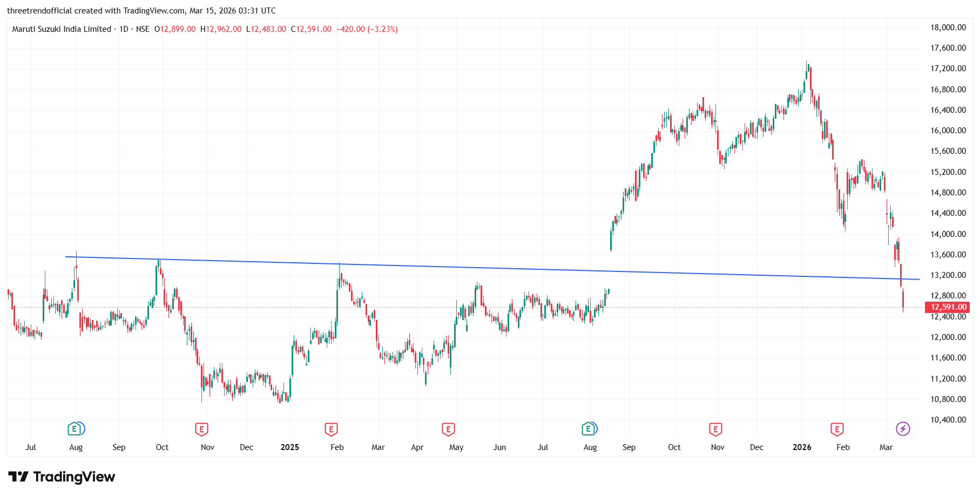This screenshot has width=980, height=497.
Task: Click the 16,800.00 price axis label
Action: [x=948, y=90]
